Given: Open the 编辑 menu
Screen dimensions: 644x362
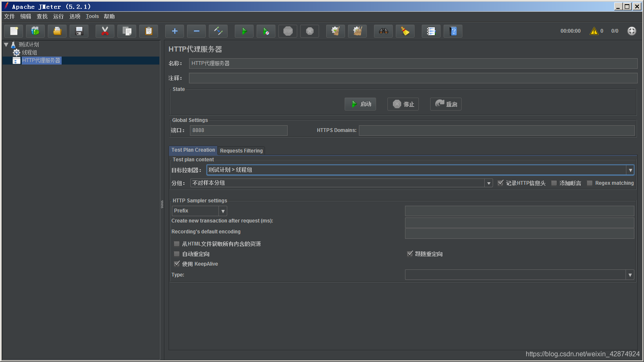Looking at the screenshot, I should tap(26, 16).
